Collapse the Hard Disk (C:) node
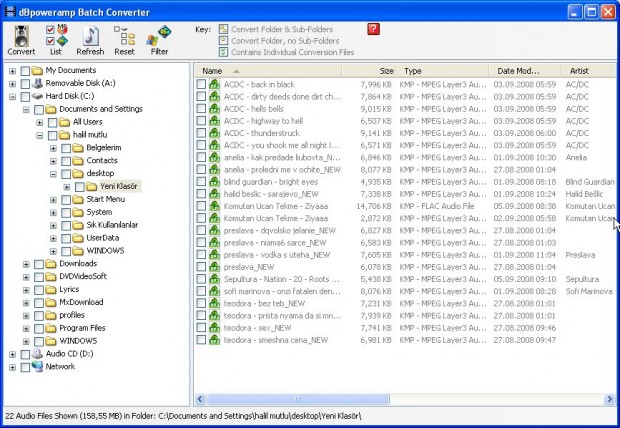This screenshot has width=620, height=428. click(x=13, y=97)
